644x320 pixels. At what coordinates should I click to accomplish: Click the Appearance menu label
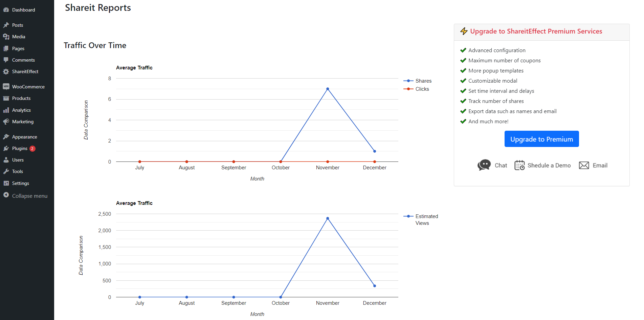(25, 137)
